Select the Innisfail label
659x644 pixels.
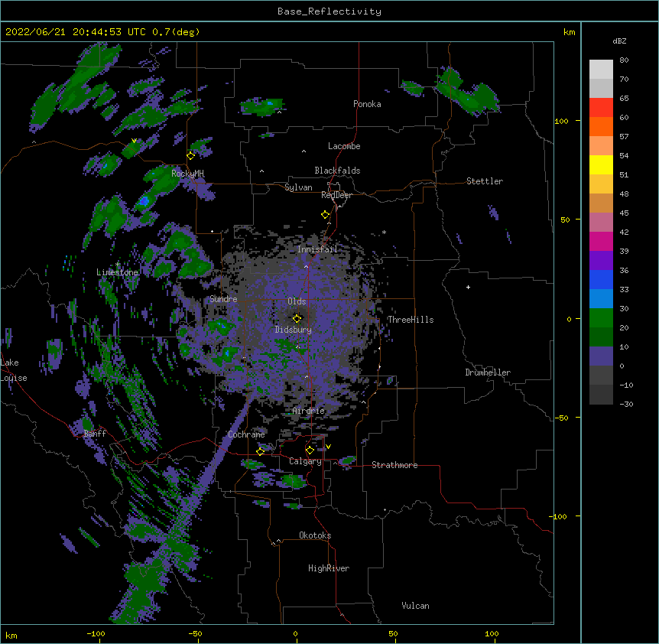click(x=317, y=249)
